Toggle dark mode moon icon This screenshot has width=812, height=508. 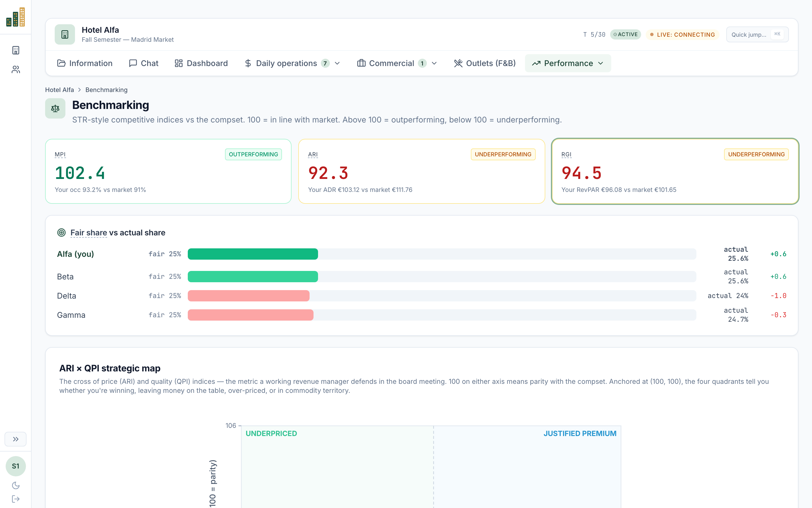16,485
